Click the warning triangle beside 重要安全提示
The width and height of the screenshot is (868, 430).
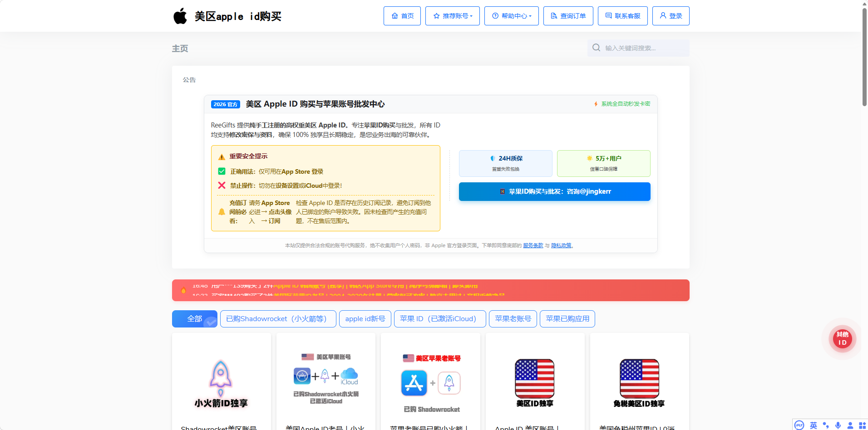(222, 157)
